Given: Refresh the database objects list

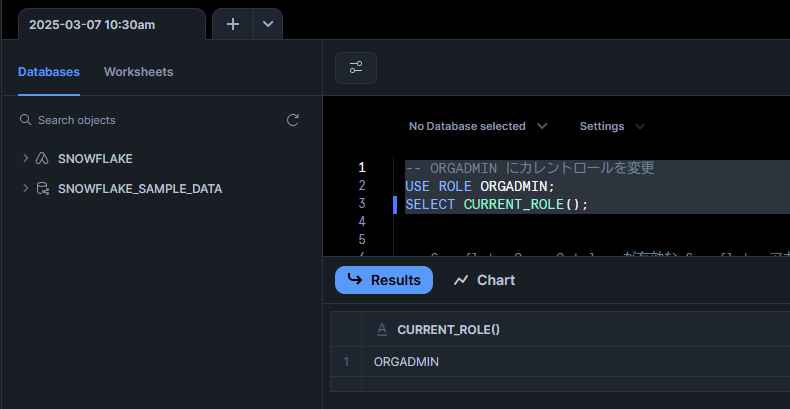Looking at the screenshot, I should [x=293, y=120].
